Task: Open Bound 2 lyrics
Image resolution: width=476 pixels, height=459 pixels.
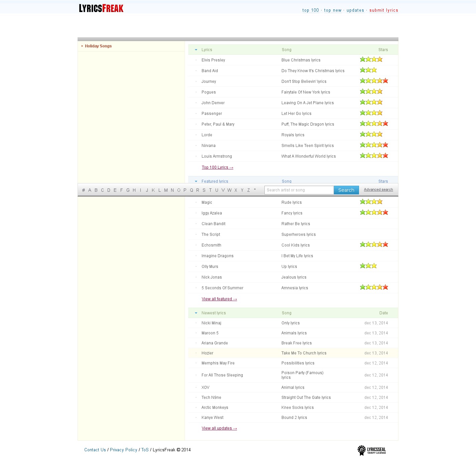Action: (x=294, y=418)
